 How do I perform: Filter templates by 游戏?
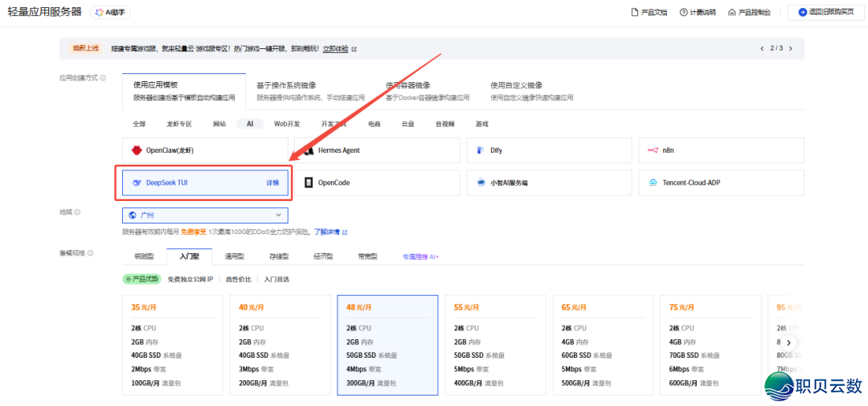point(481,124)
